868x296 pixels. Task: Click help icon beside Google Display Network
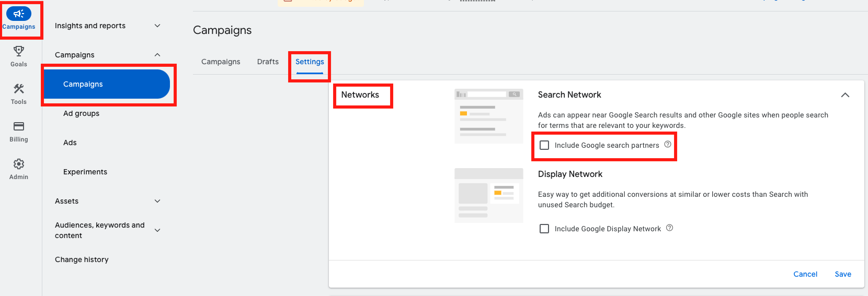(x=669, y=228)
